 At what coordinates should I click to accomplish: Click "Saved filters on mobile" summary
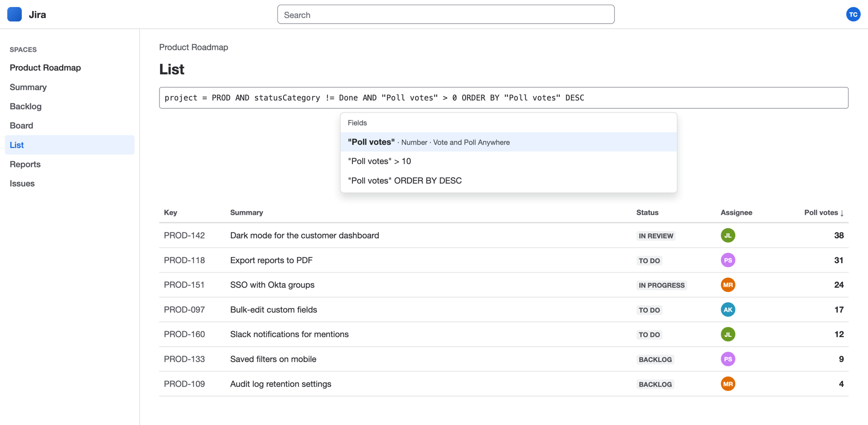click(x=273, y=359)
